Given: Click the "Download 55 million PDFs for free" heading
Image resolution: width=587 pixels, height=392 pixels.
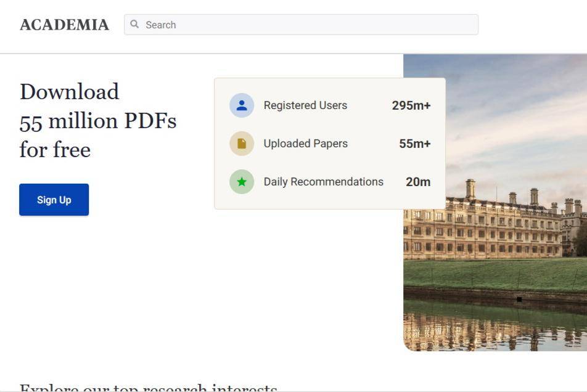Looking at the screenshot, I should (x=98, y=120).
